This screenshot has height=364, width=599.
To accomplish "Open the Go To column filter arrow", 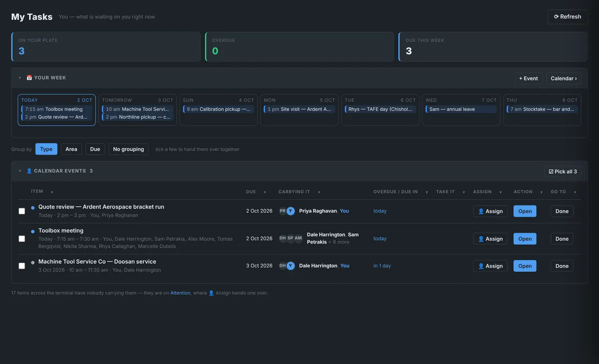I will pyautogui.click(x=575, y=192).
